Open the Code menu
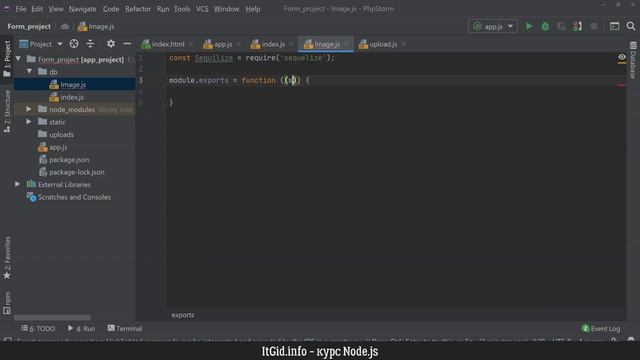 pos(111,9)
